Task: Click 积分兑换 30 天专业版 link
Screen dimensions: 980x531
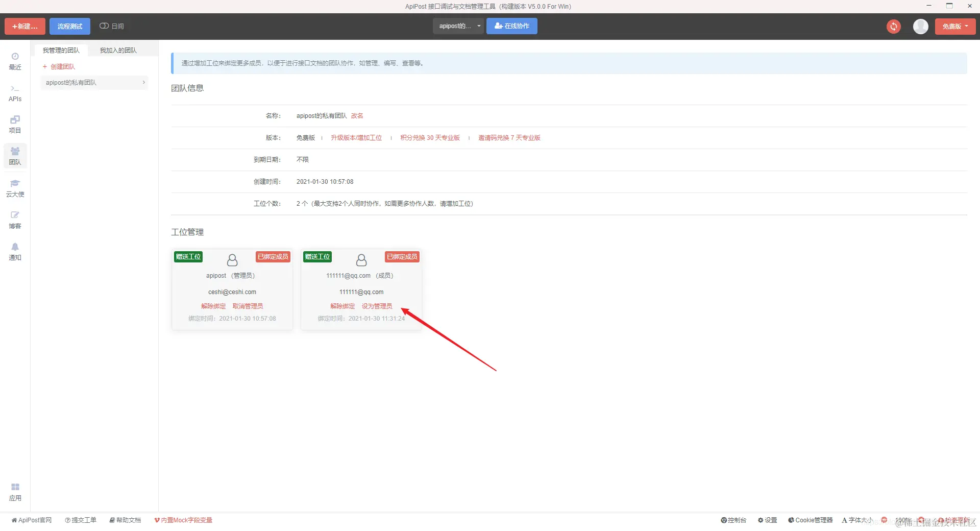Action: pyautogui.click(x=430, y=138)
